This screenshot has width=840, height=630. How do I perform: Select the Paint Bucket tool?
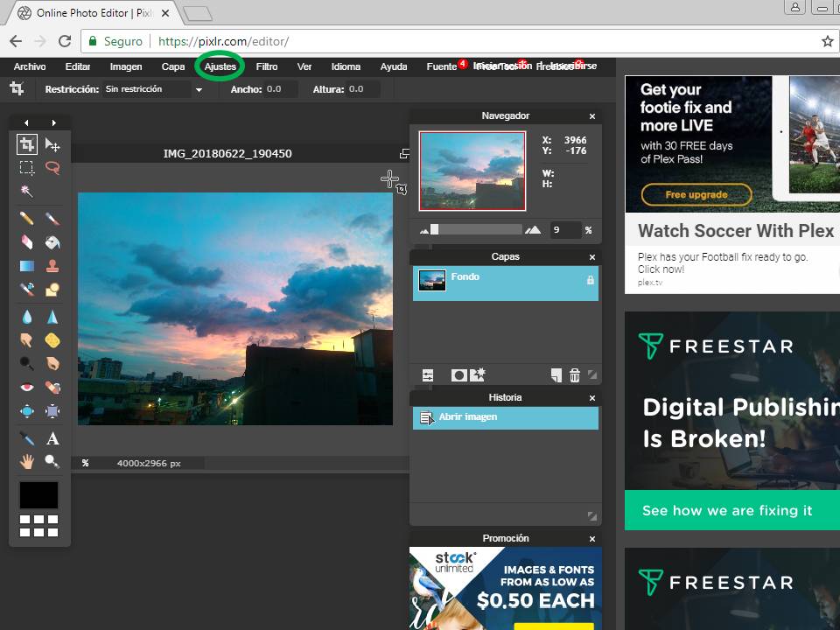[x=52, y=242]
